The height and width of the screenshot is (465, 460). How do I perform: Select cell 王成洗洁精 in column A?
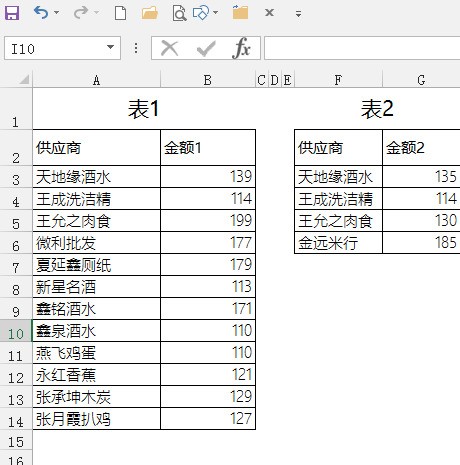click(96, 199)
